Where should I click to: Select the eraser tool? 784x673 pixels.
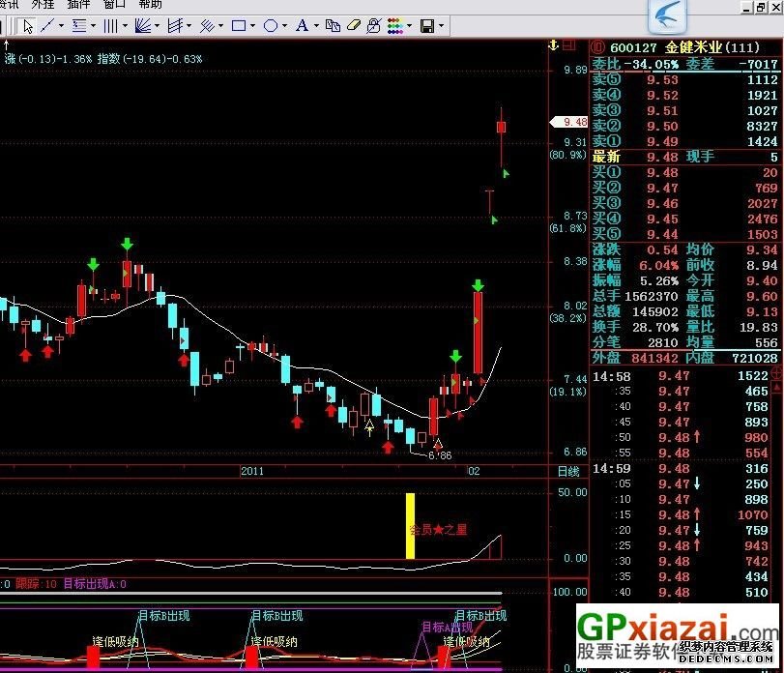coord(354,26)
